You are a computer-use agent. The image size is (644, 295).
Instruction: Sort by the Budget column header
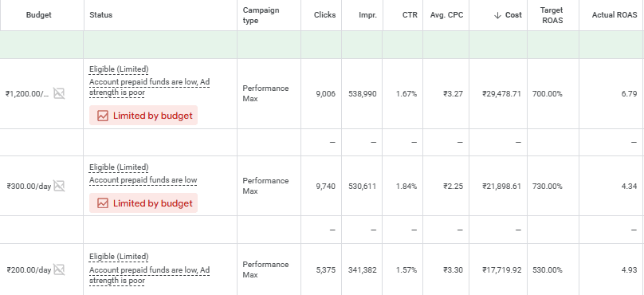(x=39, y=15)
